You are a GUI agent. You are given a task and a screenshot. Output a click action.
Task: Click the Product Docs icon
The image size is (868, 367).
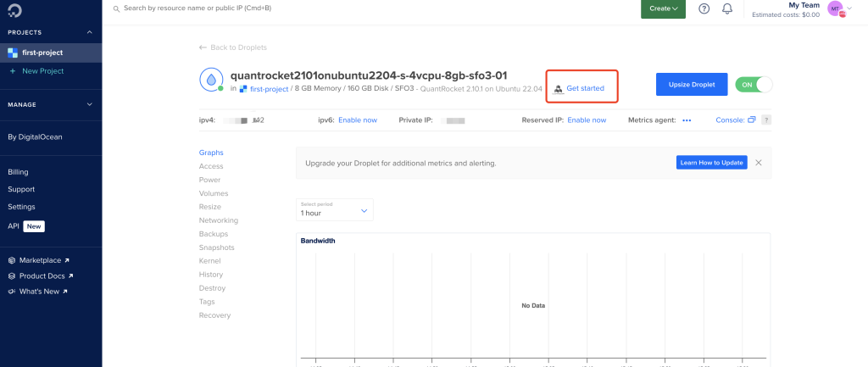coord(12,275)
